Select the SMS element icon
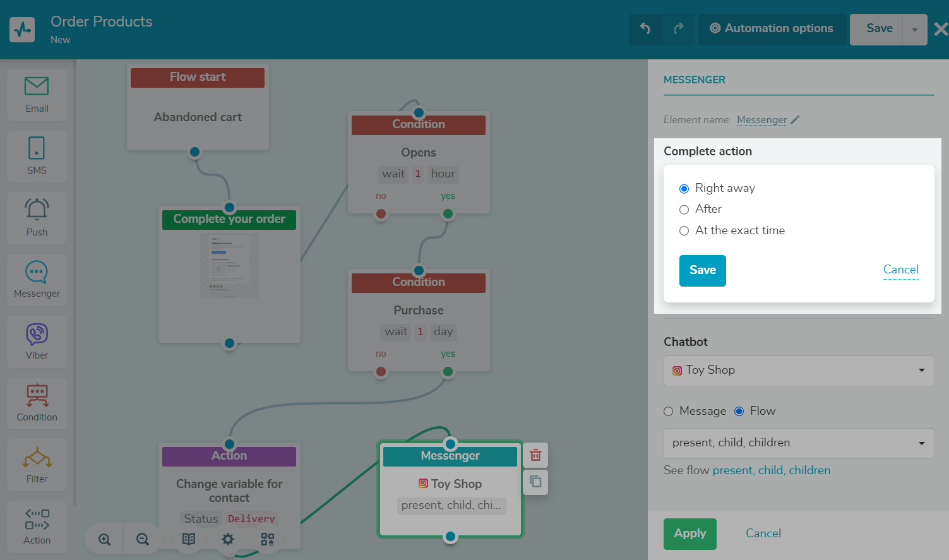Image resolution: width=949 pixels, height=560 pixels. (x=37, y=148)
